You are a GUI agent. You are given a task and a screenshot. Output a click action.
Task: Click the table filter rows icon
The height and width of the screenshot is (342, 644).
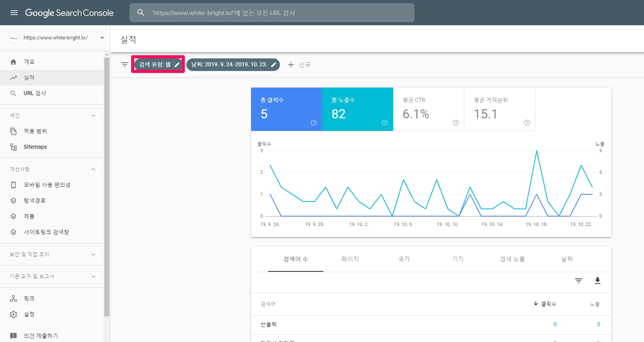(578, 280)
